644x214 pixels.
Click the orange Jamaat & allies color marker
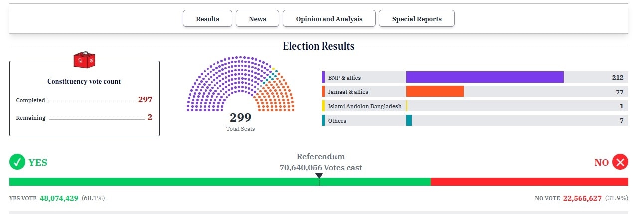tap(323, 92)
